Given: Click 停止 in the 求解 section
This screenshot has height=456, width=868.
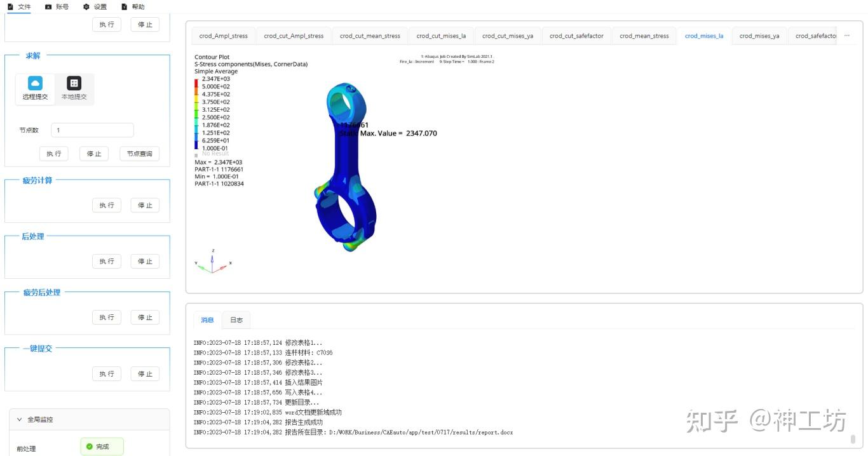Looking at the screenshot, I should tap(94, 154).
